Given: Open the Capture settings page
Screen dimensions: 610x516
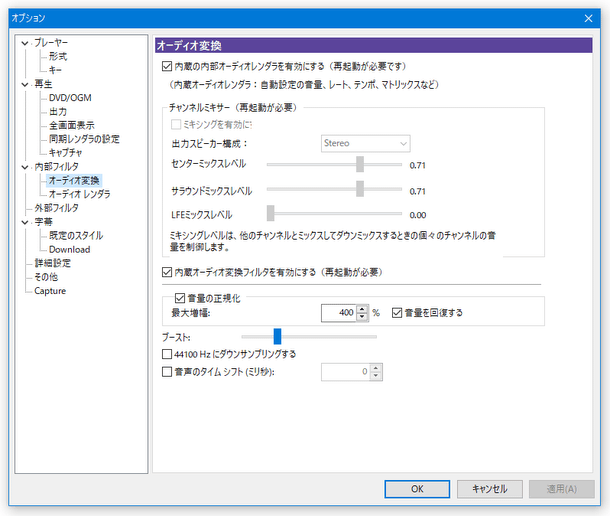Looking at the screenshot, I should coord(50,291).
